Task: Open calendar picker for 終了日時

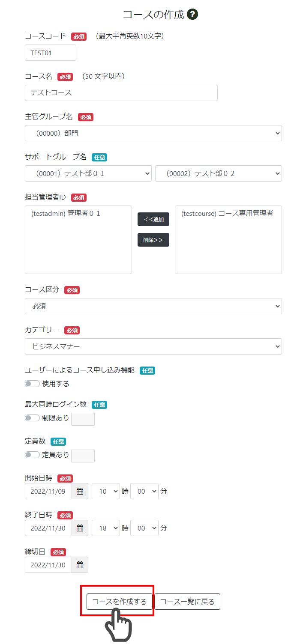Action: [80, 528]
